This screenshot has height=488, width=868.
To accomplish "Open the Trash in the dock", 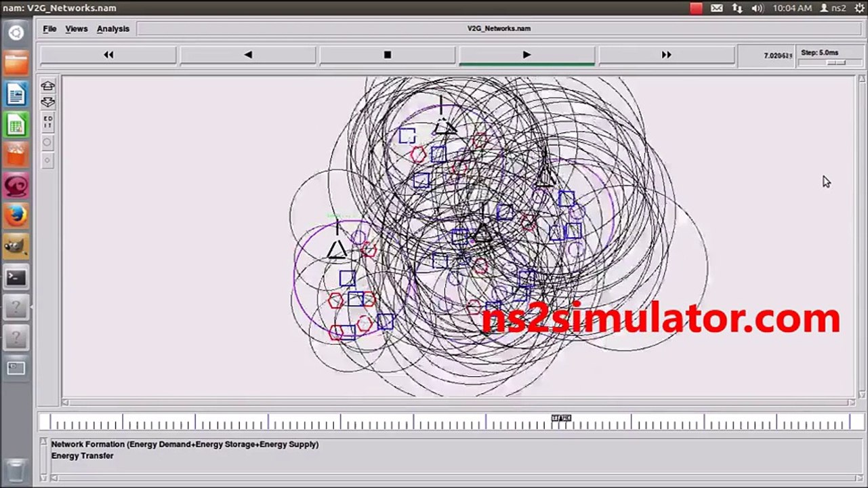I will click(16, 470).
